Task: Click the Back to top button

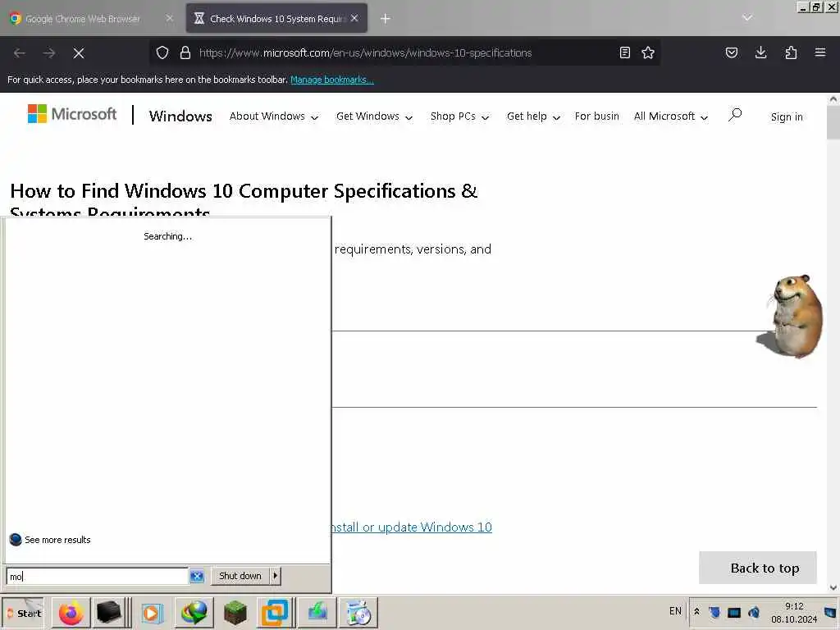Action: (x=757, y=568)
